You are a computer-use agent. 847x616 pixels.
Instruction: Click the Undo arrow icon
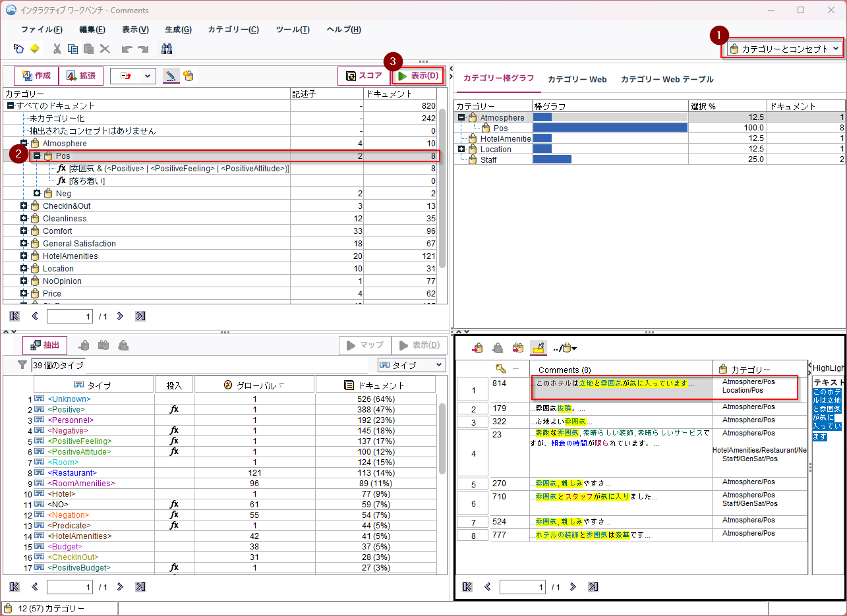(127, 49)
